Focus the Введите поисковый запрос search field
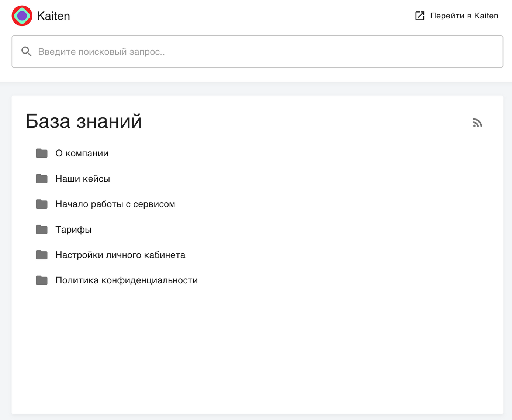Screen dimensions: 512x420 coord(257,52)
